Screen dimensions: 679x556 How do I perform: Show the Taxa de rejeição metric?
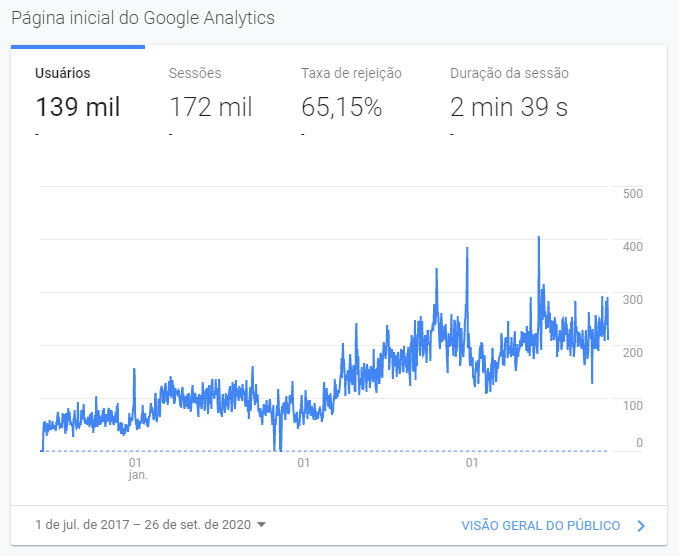click(x=351, y=73)
